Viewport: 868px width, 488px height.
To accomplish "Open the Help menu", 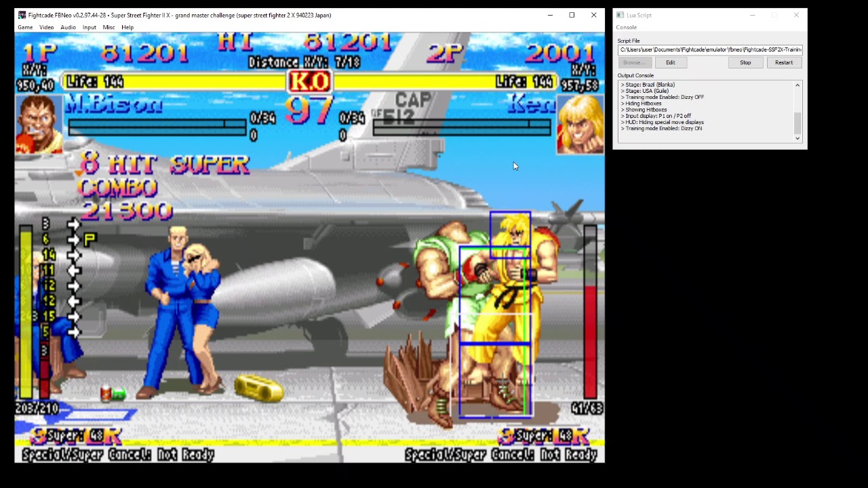I will pos(127,27).
